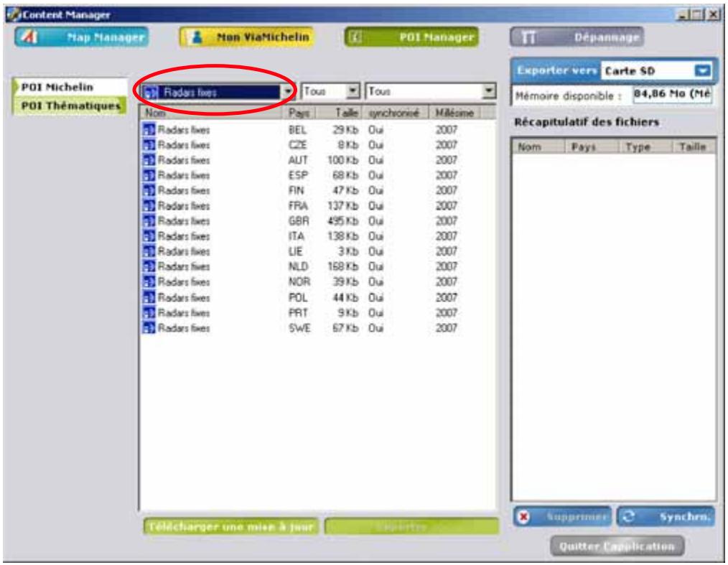Image resolution: width=728 pixels, height=565 pixels.
Task: Click the 100 Kb size cell
Action: tap(343, 160)
